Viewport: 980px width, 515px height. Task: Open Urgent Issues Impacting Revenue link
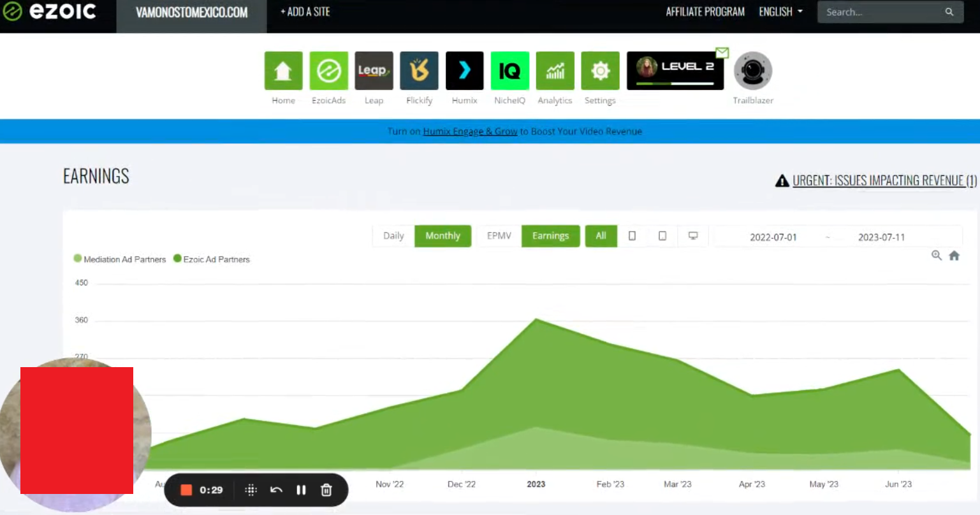pyautogui.click(x=884, y=180)
